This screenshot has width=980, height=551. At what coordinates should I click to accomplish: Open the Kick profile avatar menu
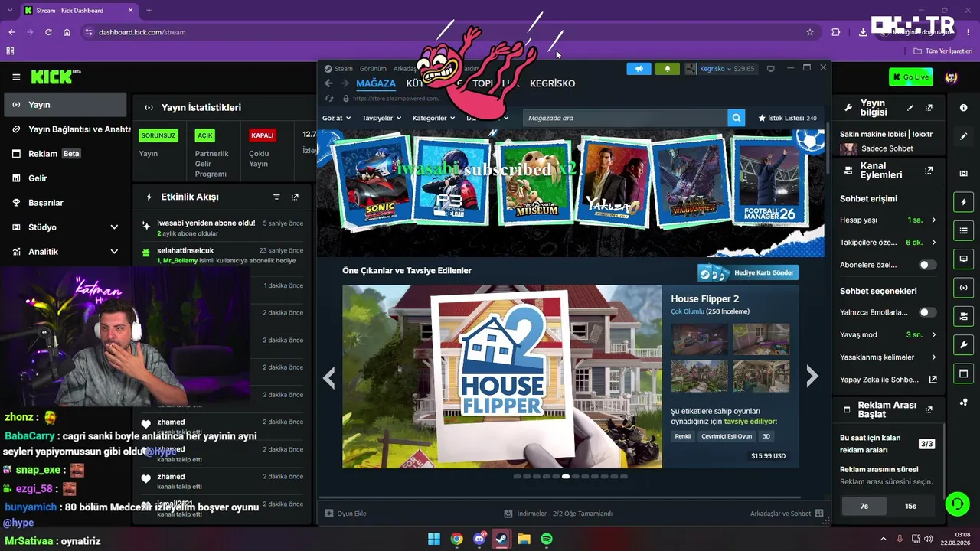point(951,77)
